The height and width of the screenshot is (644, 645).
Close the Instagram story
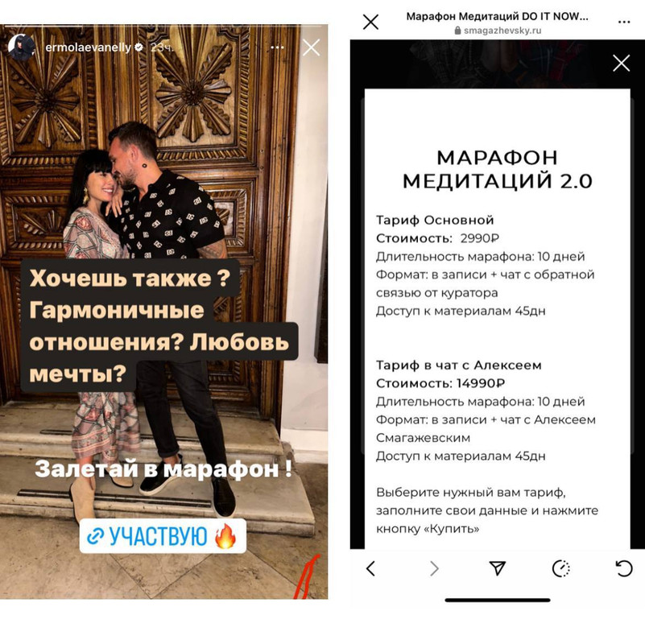(x=311, y=47)
